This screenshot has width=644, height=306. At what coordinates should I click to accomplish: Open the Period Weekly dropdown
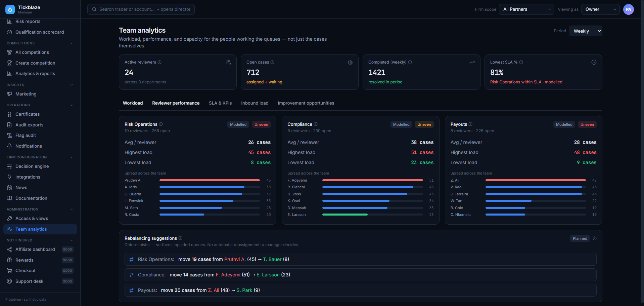[585, 31]
